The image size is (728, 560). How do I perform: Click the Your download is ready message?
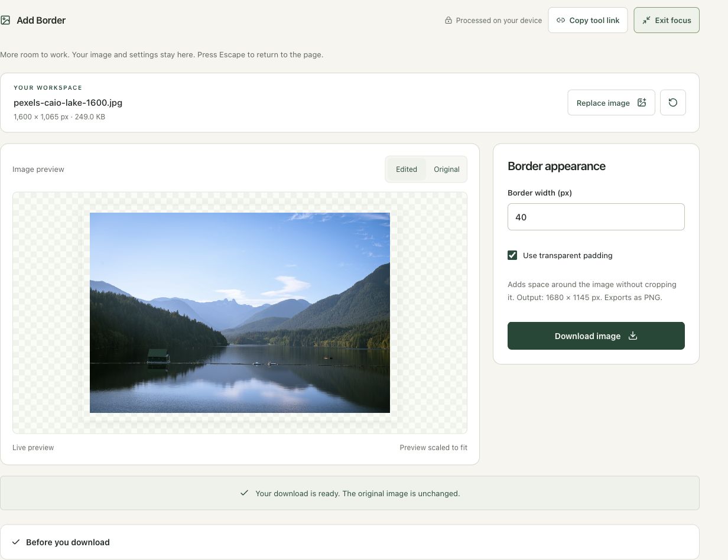click(x=357, y=493)
